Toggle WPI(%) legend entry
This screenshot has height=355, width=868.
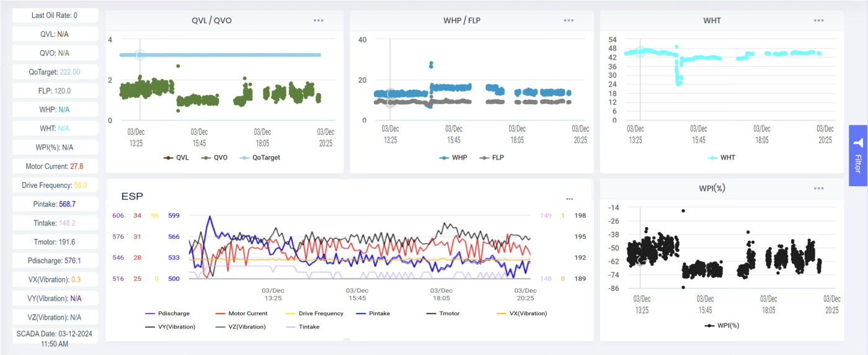722,325
